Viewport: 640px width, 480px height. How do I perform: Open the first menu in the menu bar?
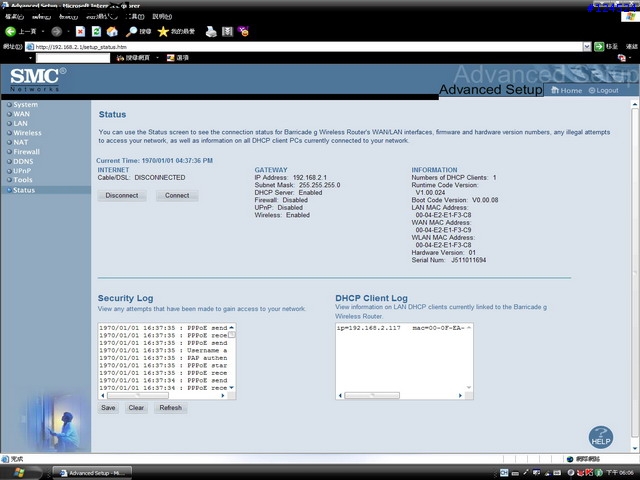[x=14, y=17]
